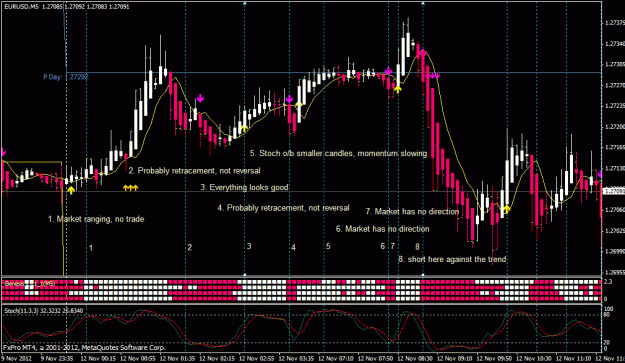This screenshot has width=625, height=363.
Task: Click the '12 Nov 00:55' time axis label
Action: tap(138, 358)
